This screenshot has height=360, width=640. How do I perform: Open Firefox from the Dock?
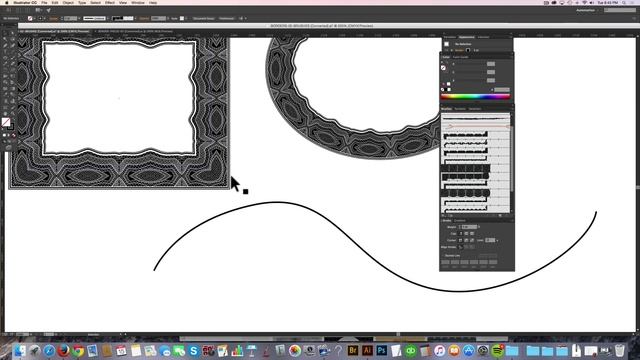[x=63, y=350]
